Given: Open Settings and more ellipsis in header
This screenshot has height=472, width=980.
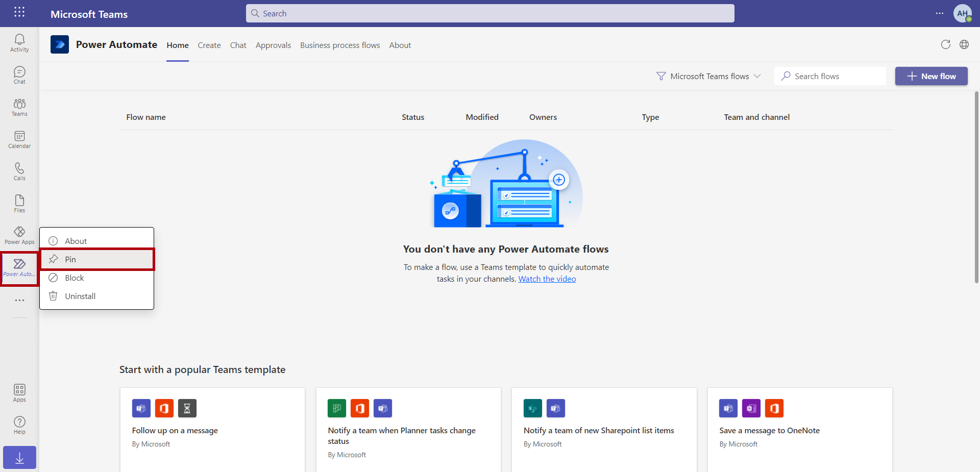Looking at the screenshot, I should pos(940,13).
